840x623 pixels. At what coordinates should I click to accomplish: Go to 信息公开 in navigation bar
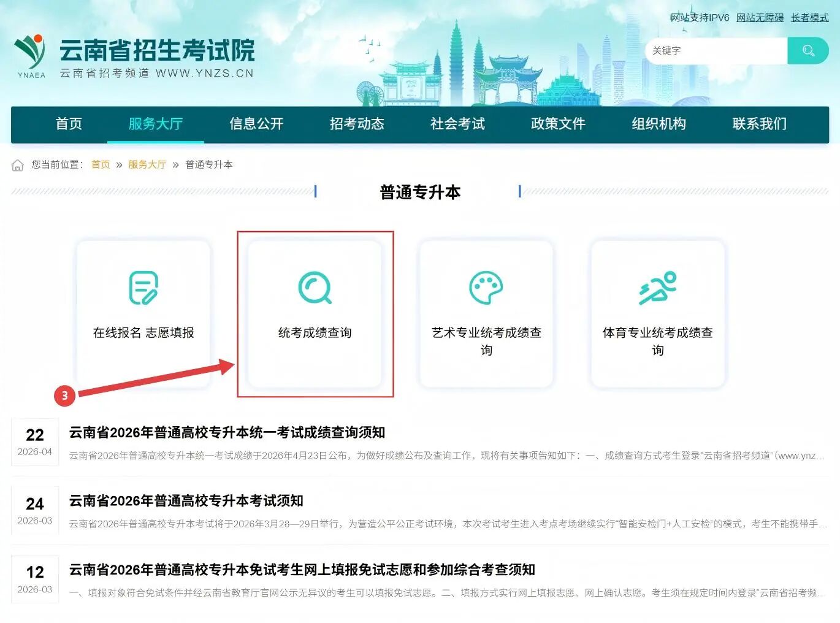[256, 124]
